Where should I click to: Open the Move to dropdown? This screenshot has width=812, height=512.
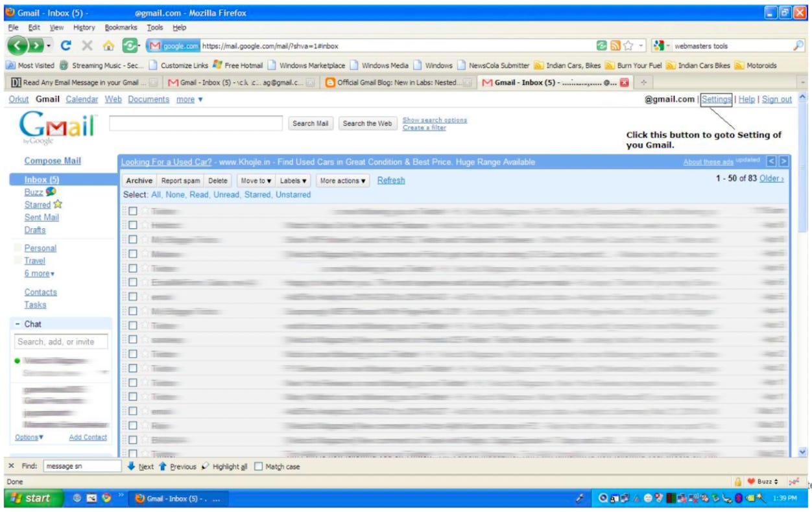point(256,181)
